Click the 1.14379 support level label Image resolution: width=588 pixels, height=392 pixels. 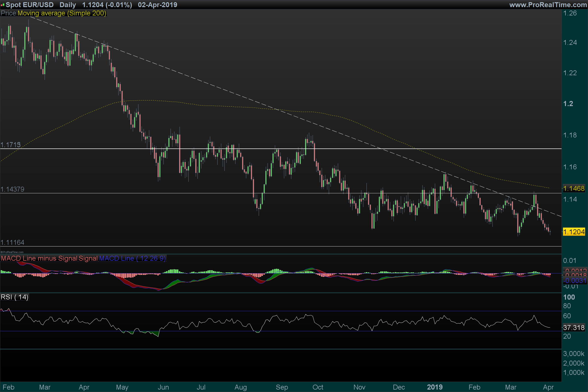tap(12, 189)
